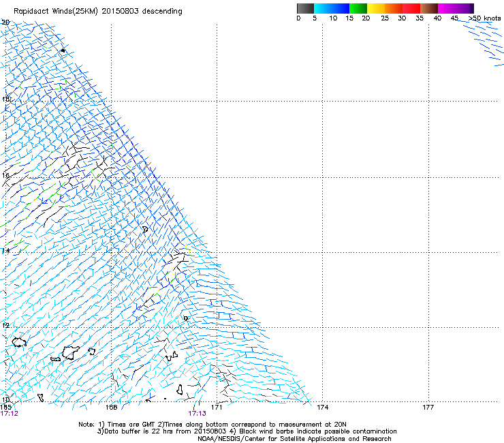Click the '168' longitude label

pyautogui.click(x=111, y=408)
